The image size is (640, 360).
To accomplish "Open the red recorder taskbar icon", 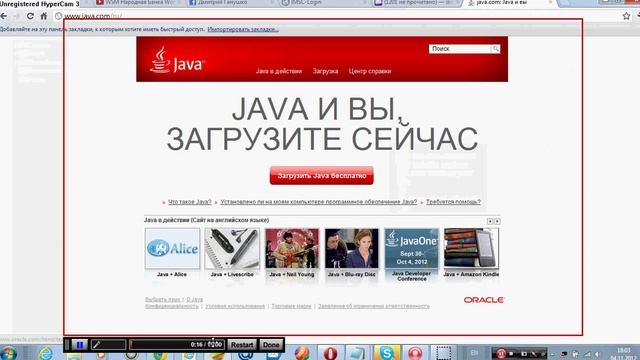I will 414,353.
